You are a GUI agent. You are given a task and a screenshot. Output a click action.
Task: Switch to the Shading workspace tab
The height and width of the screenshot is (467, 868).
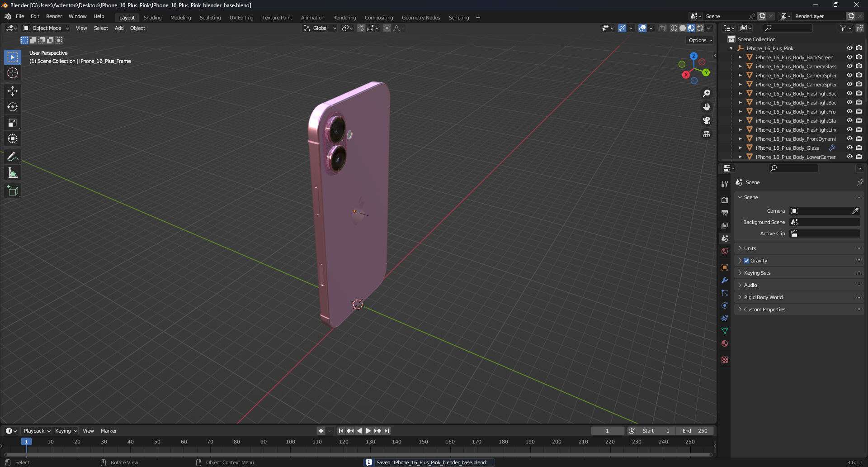click(152, 18)
